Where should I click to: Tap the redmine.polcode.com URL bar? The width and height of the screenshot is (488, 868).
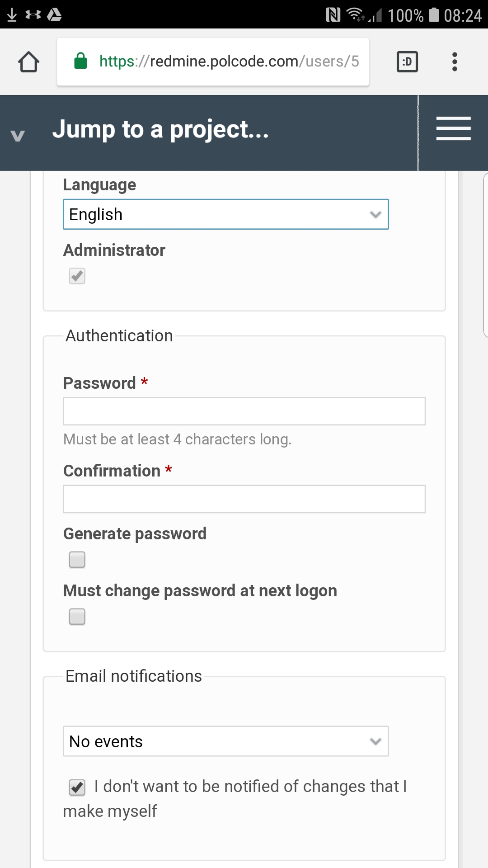coord(213,62)
